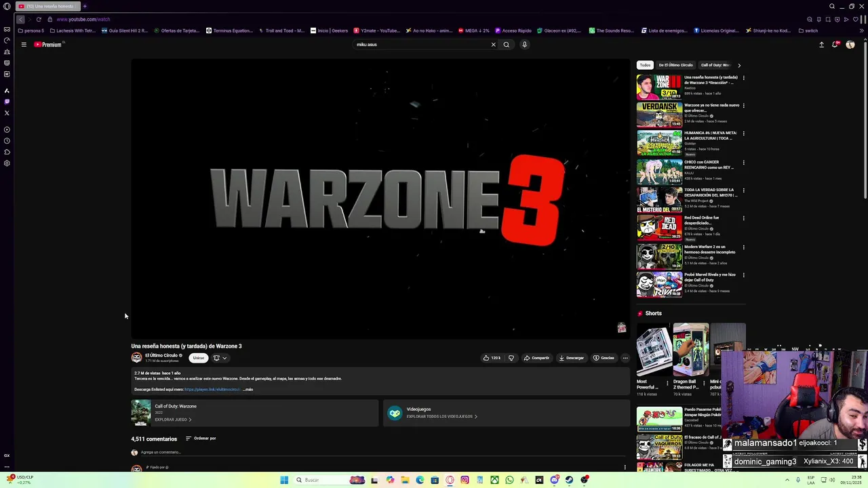Open GX Corner gamepad sidebar icon
868x488 pixels.
click(7, 30)
